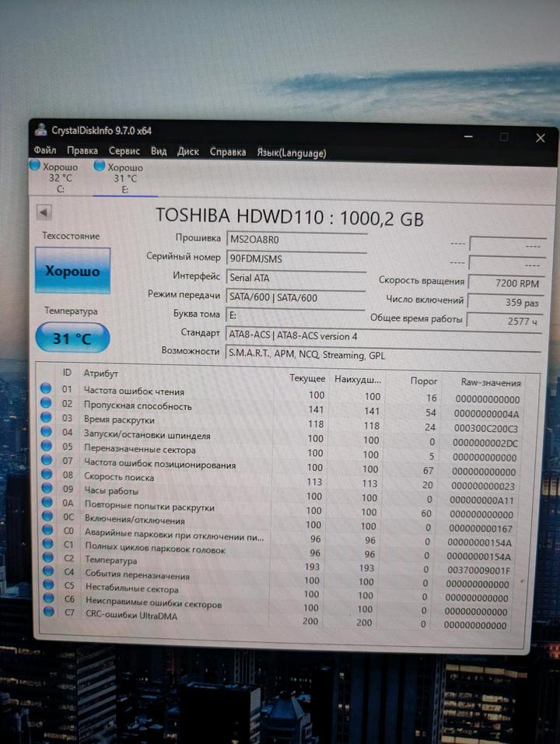Screen dimensions: 560x744
Task: Click the rotation speed field 7200 RPM
Action: coord(506,283)
